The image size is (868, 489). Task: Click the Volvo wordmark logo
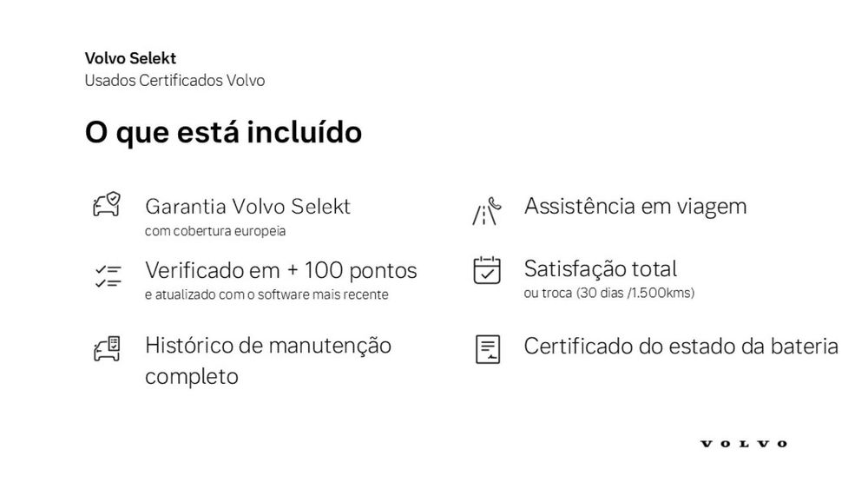coord(744,444)
